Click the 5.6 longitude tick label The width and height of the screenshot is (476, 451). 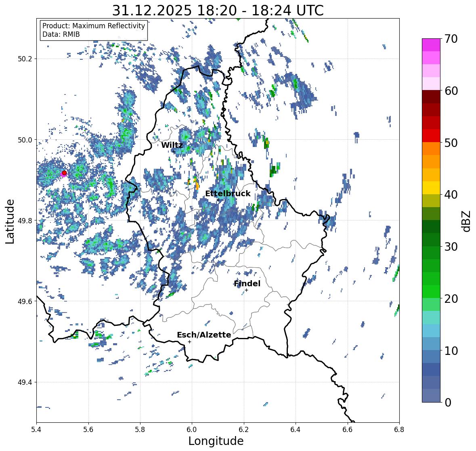[x=88, y=430]
